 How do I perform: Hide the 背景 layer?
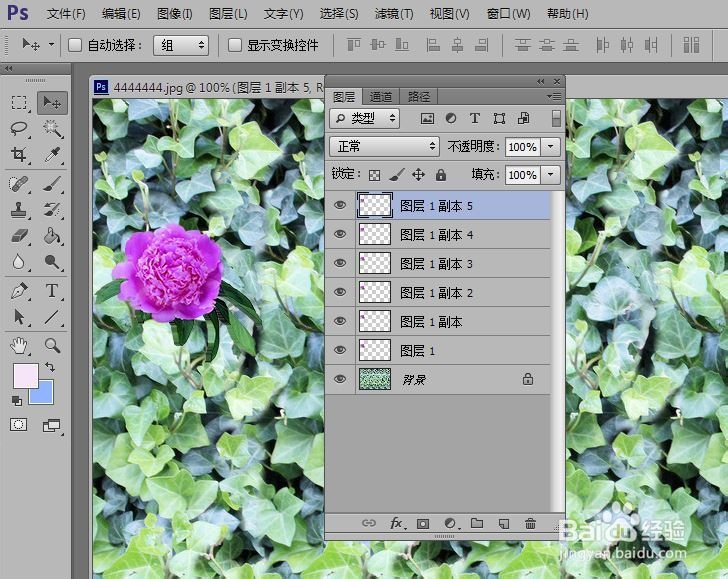point(340,379)
